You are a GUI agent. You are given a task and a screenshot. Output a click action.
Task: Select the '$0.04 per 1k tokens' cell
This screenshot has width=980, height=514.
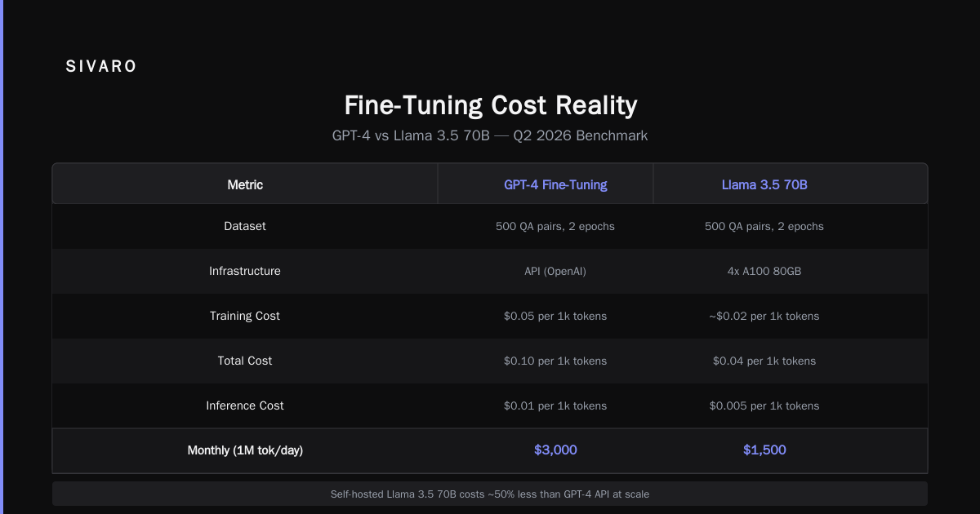(x=764, y=361)
